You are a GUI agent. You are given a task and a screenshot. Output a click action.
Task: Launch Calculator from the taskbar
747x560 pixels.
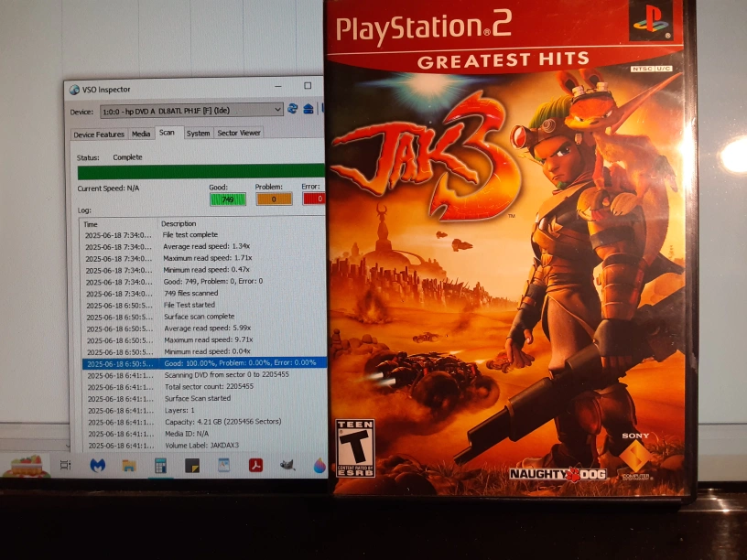(160, 465)
